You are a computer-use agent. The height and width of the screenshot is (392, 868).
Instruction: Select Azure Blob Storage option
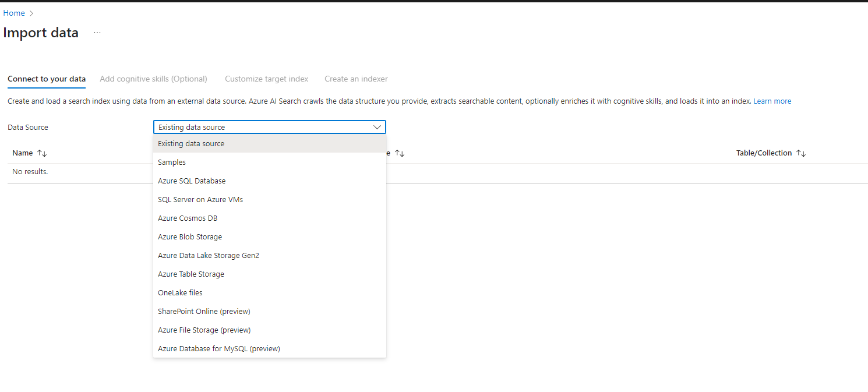pos(269,236)
